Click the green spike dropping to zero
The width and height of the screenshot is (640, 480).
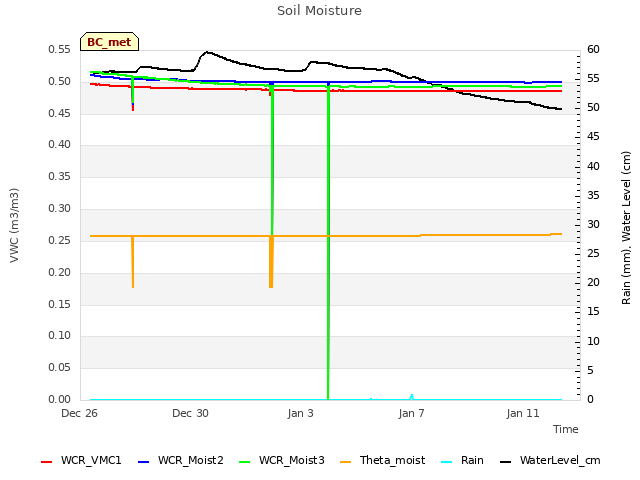coord(328,241)
